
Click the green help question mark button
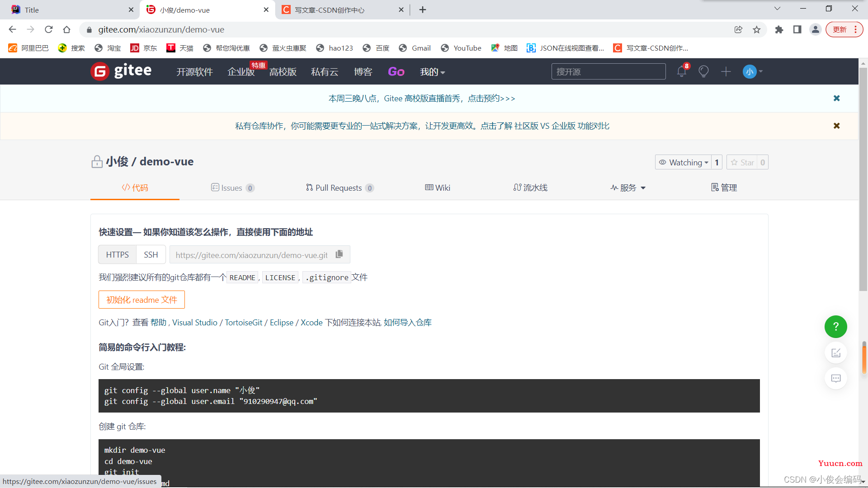836,326
